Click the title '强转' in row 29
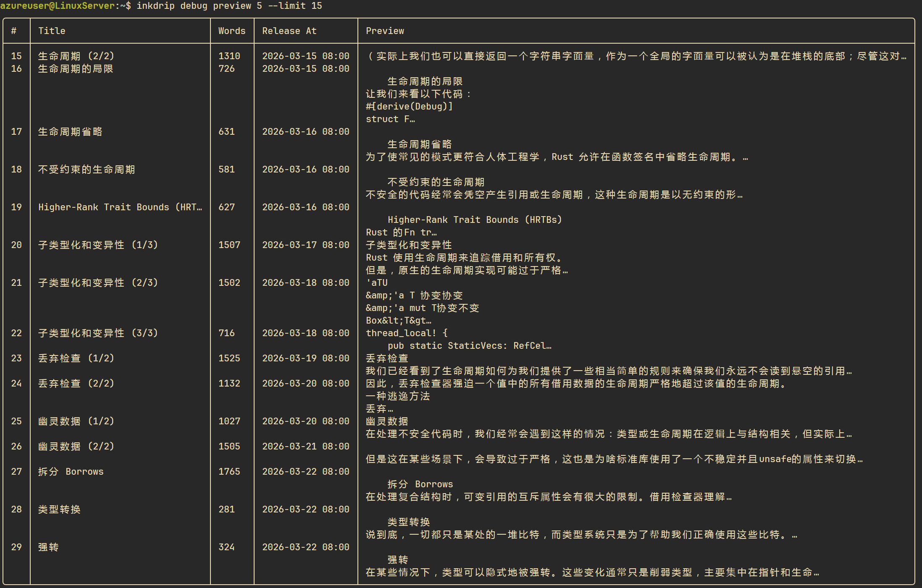This screenshot has width=922, height=588. [x=48, y=547]
